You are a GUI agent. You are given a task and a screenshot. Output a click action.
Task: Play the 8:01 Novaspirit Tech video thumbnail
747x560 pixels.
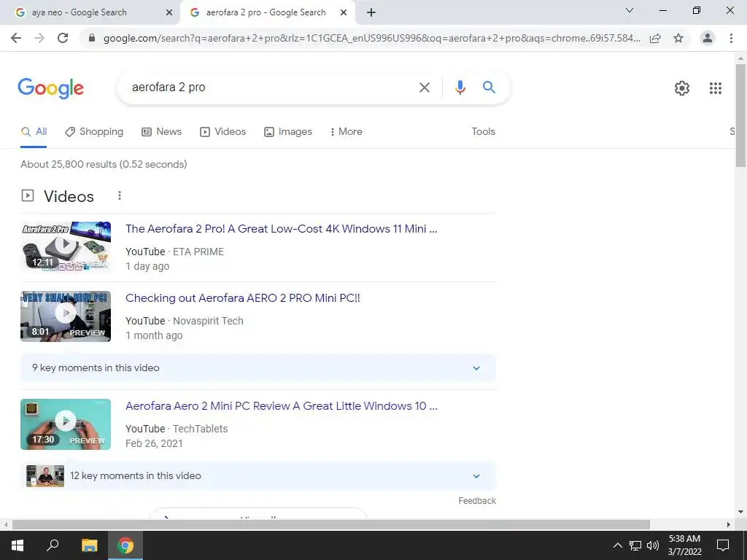[x=66, y=316]
